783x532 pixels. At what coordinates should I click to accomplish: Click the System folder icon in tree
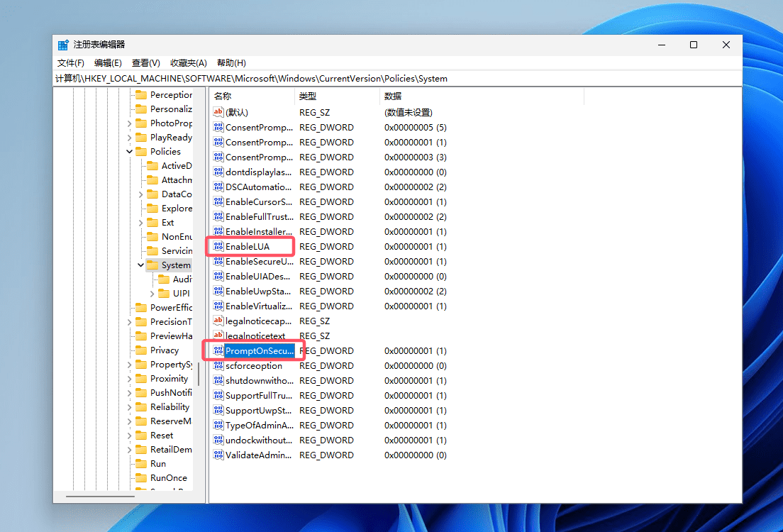click(152, 265)
